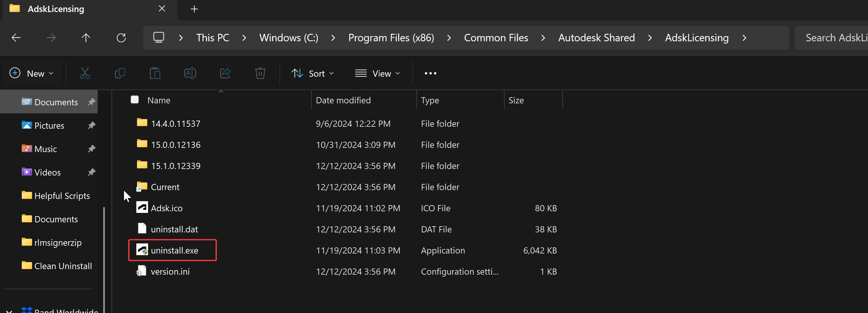868x313 pixels.
Task: Click the Current shortcut folder icon
Action: (x=142, y=187)
